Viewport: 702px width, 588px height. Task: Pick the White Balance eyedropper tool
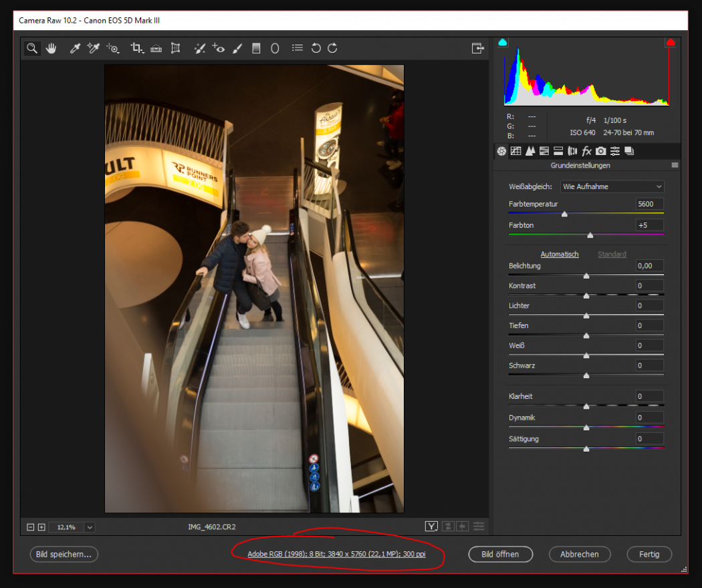pos(75,47)
